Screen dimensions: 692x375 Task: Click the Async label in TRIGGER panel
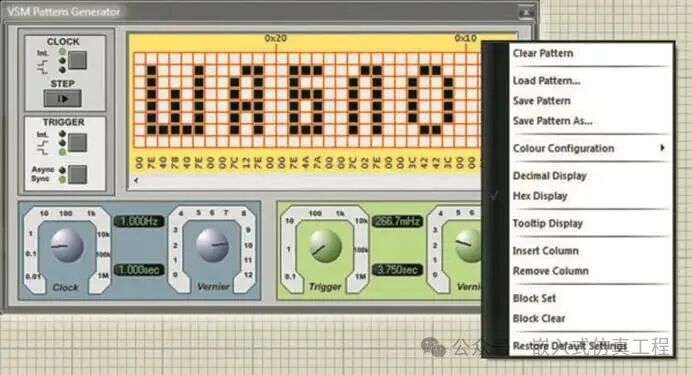(42, 169)
